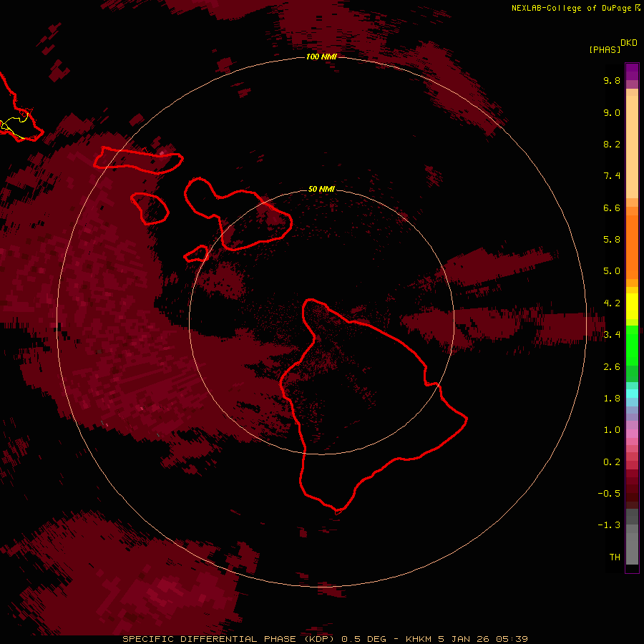This screenshot has height=644, width=644.
Task: Click the cyan segment of the color bar
Action: click(x=632, y=393)
